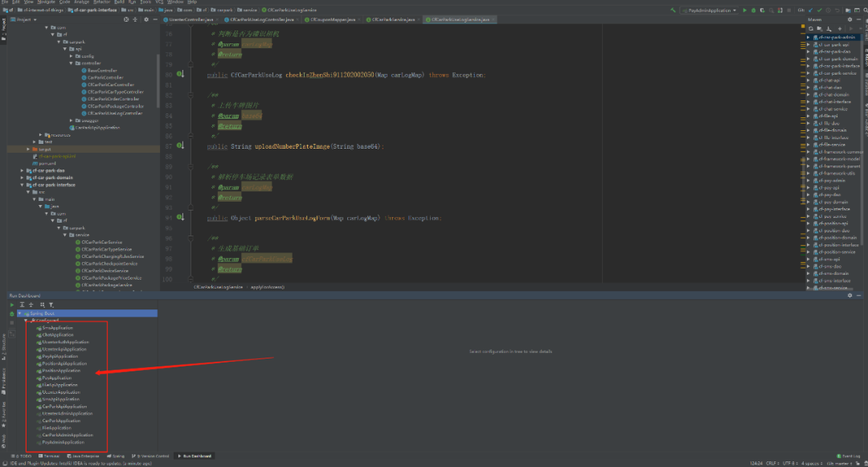Open the Terminal tool window tab
The height and width of the screenshot is (467, 868).
(x=49, y=456)
